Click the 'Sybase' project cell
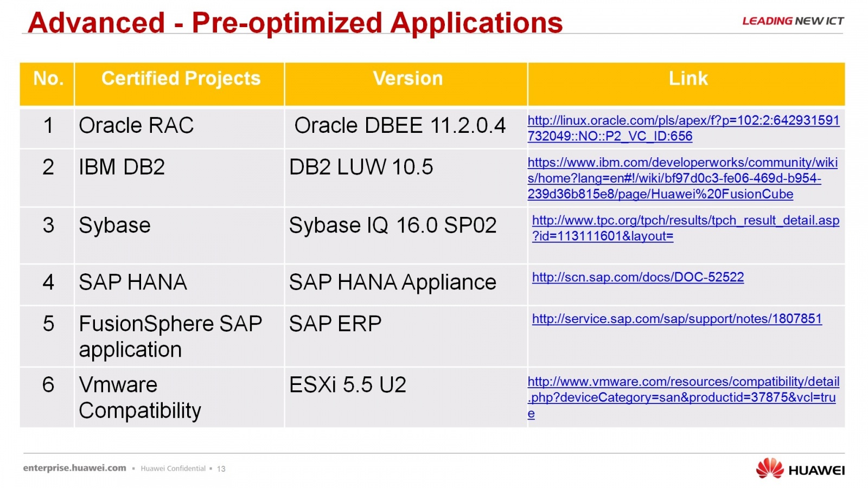This screenshot has height=488, width=868. (180, 236)
